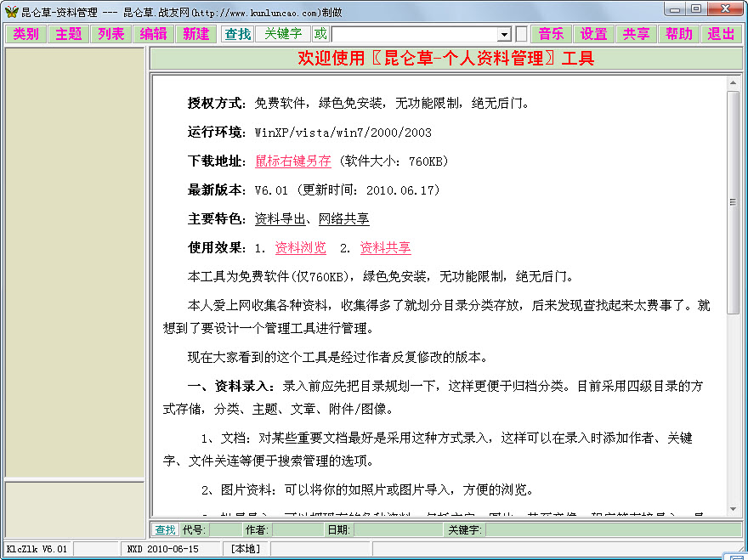Open the 帮助 help menu
Viewport: 748px width, 560px height.
coord(679,34)
